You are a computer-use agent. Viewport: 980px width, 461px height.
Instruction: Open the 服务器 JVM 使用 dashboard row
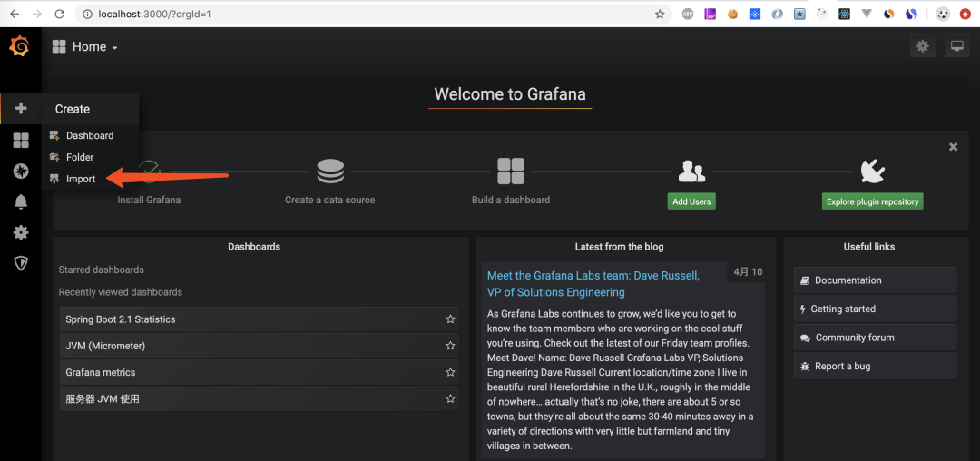[x=260, y=398]
